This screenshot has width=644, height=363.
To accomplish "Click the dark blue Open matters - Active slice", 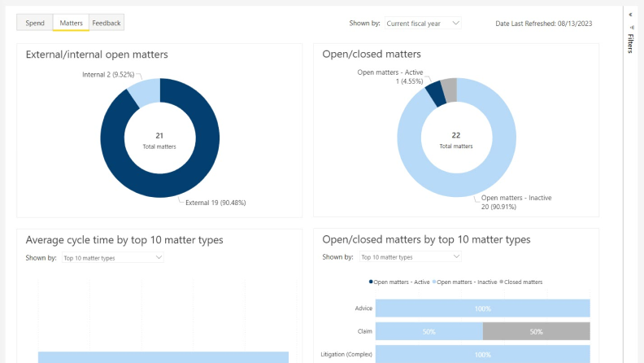I will point(436,92).
